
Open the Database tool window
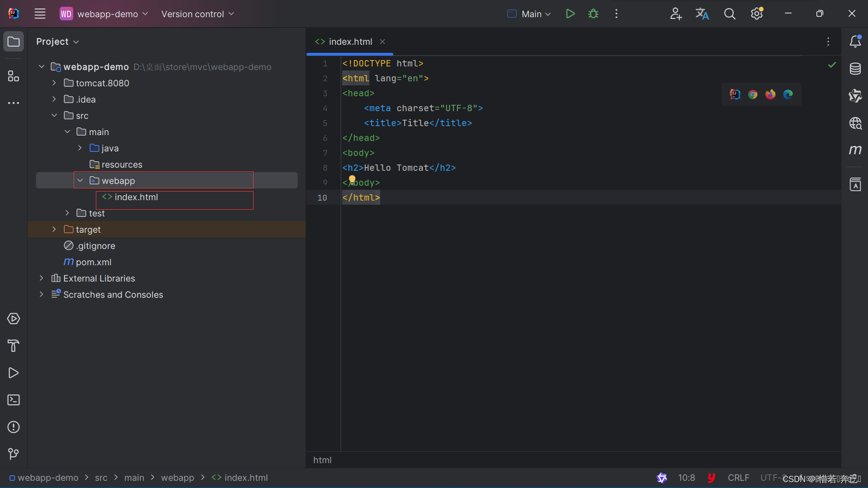855,69
